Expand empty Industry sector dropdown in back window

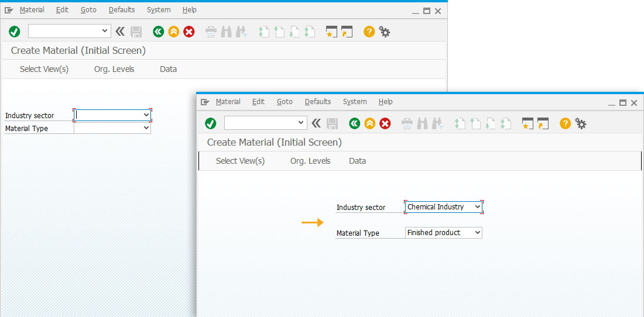pyautogui.click(x=146, y=115)
